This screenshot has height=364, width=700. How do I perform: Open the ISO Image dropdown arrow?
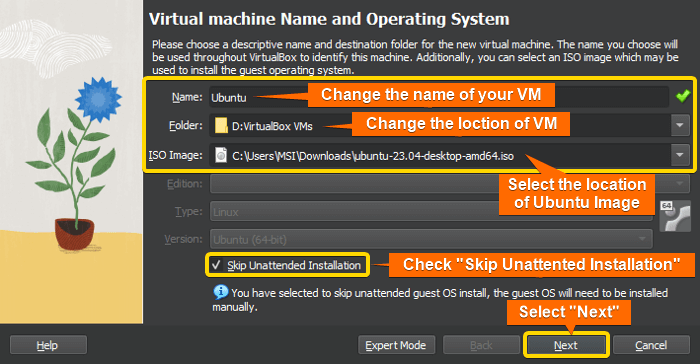click(680, 155)
